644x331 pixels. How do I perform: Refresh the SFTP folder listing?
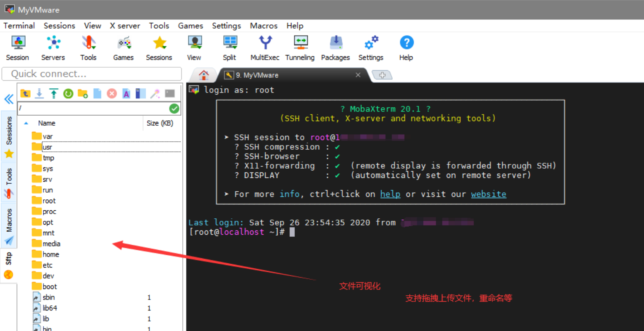68,93
